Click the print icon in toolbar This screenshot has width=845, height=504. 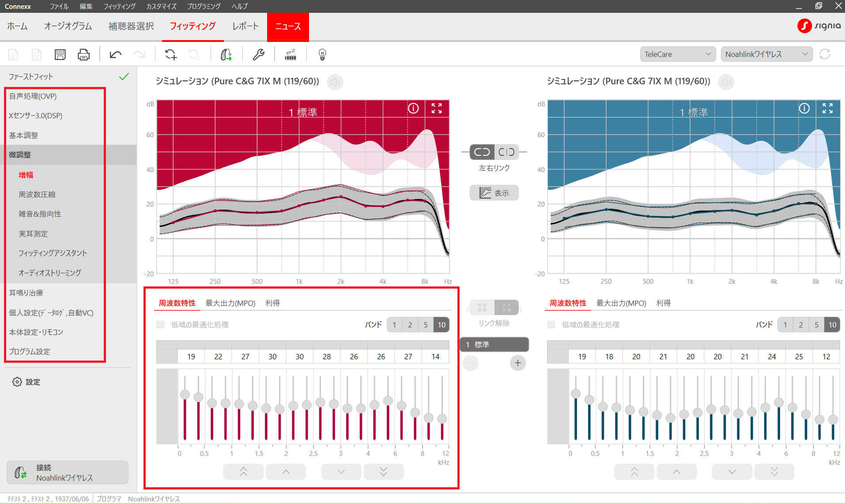pos(83,54)
